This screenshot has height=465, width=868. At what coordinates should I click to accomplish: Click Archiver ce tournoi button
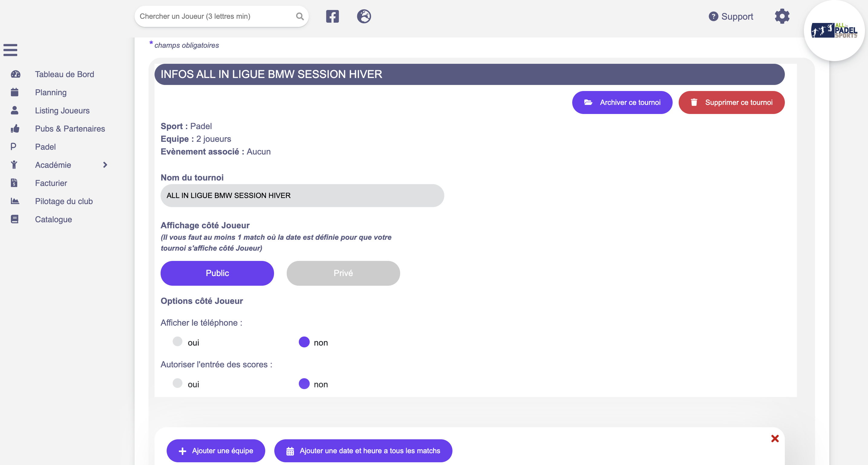622,102
